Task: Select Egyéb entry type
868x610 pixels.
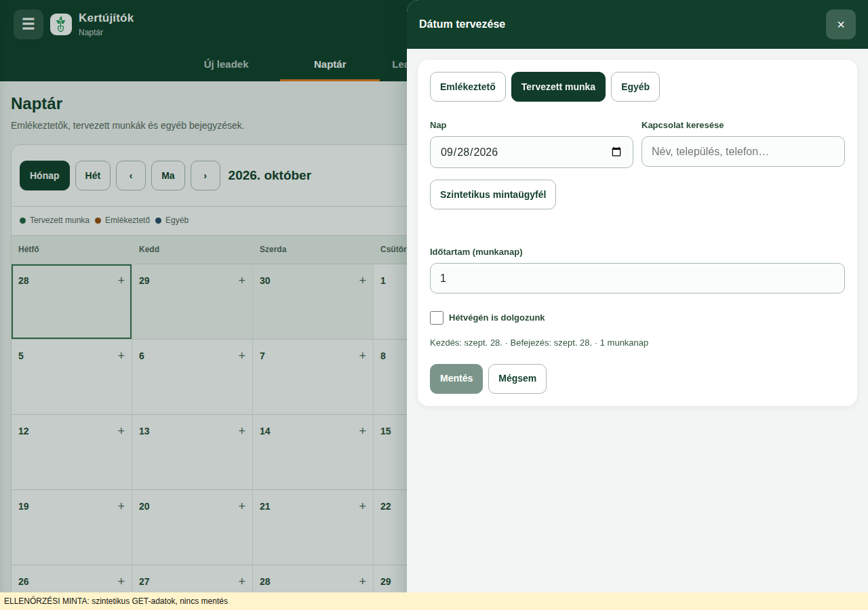Action: pyautogui.click(x=635, y=87)
